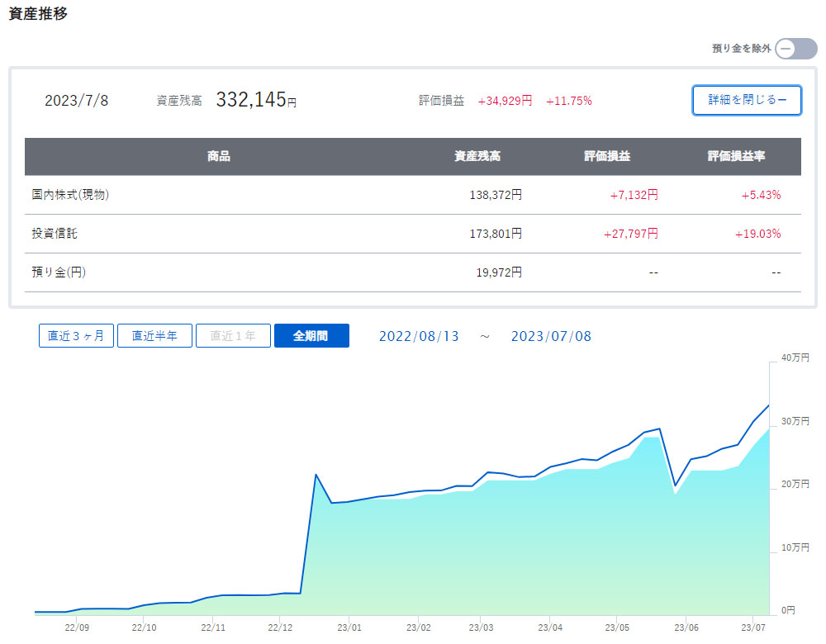Open the 投資信託 row

55,234
